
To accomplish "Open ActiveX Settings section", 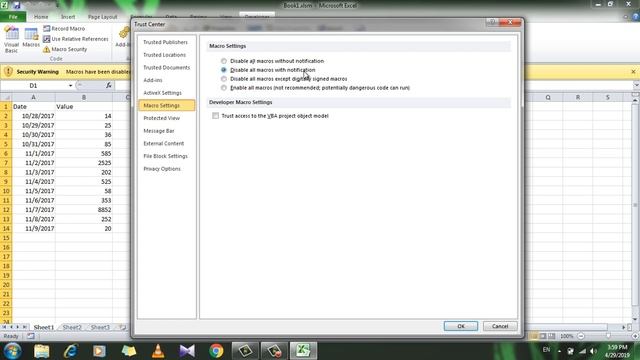I will (162, 93).
